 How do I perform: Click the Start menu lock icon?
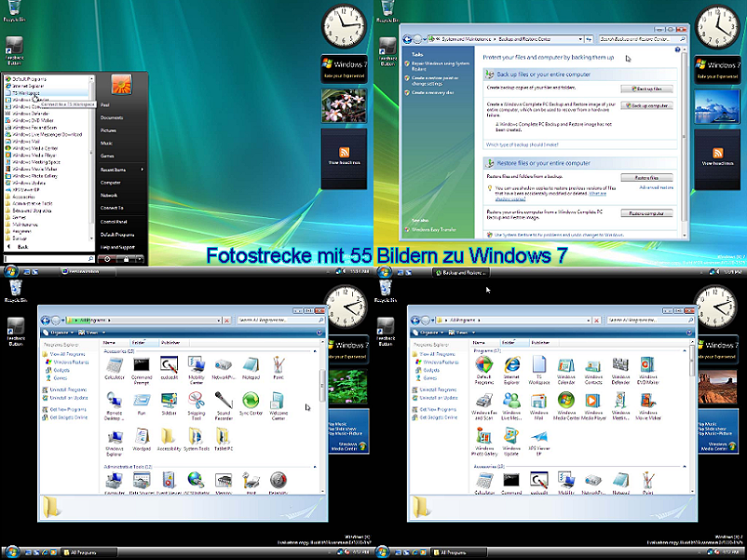point(127,258)
